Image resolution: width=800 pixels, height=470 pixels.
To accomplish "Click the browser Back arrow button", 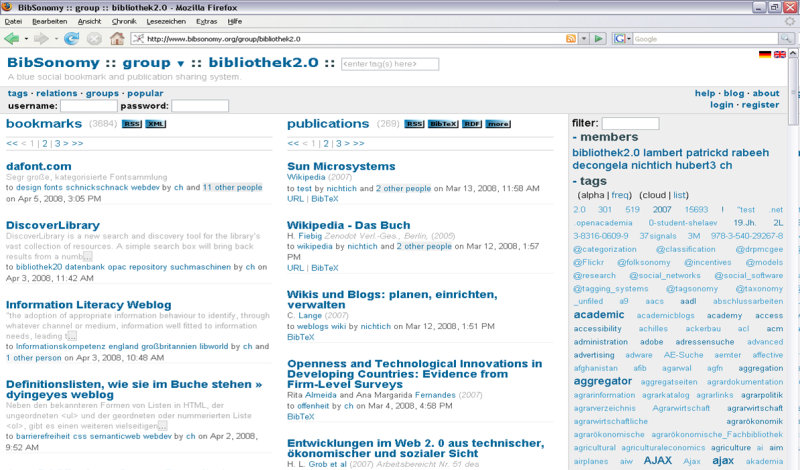I will click(x=11, y=39).
